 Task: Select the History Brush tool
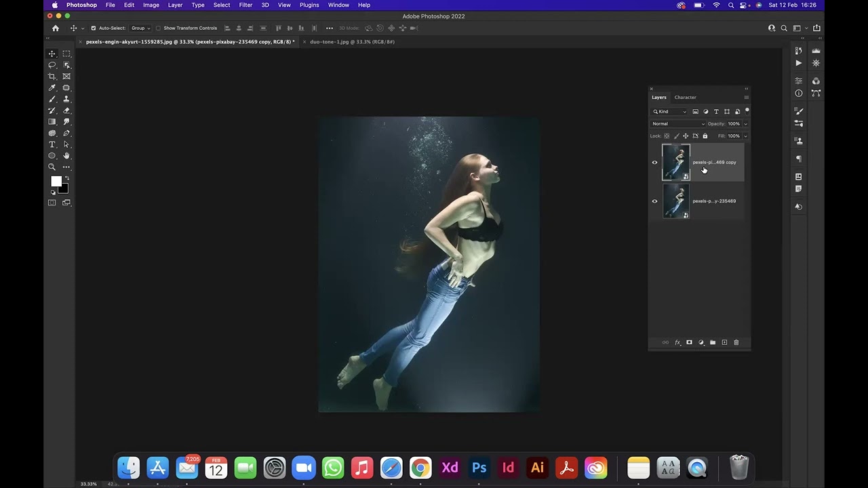[52, 110]
